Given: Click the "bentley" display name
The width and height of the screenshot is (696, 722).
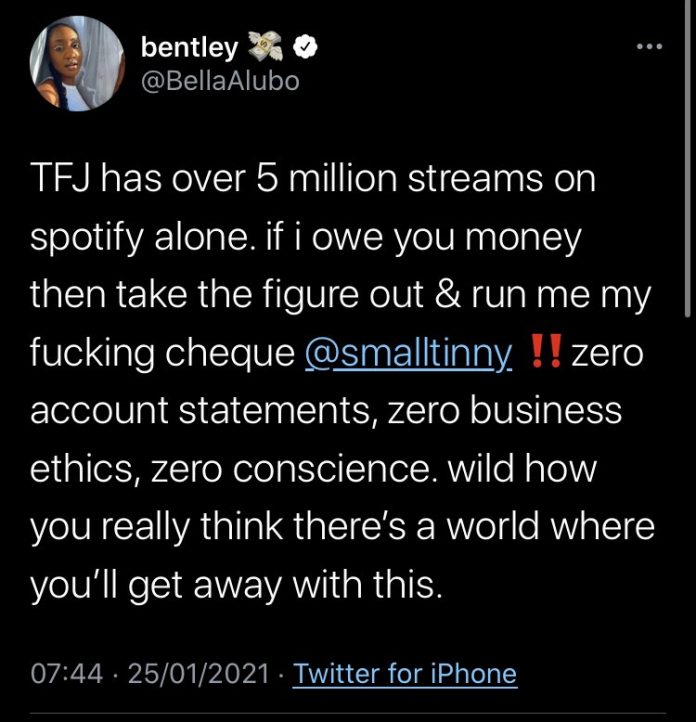Looking at the screenshot, I should 189,47.
